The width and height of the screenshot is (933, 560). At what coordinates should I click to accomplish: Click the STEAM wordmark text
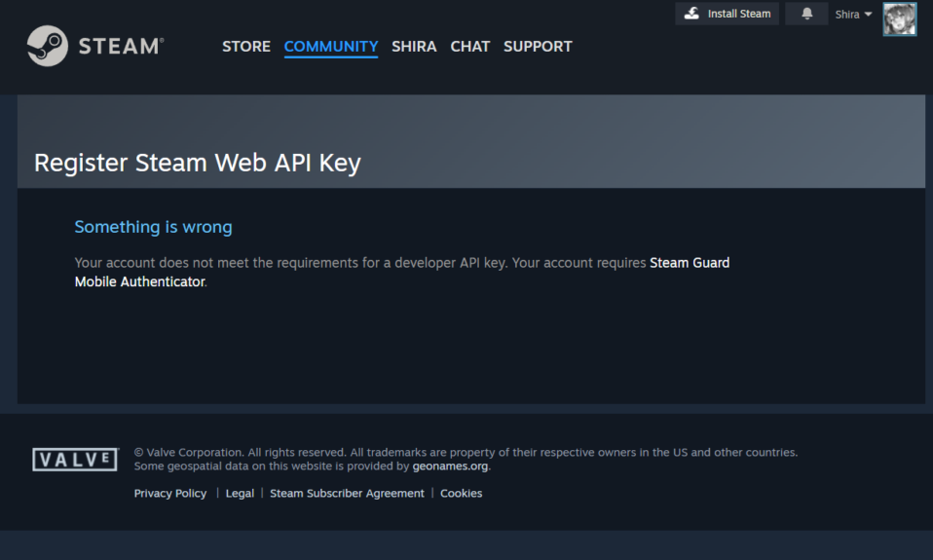(121, 47)
